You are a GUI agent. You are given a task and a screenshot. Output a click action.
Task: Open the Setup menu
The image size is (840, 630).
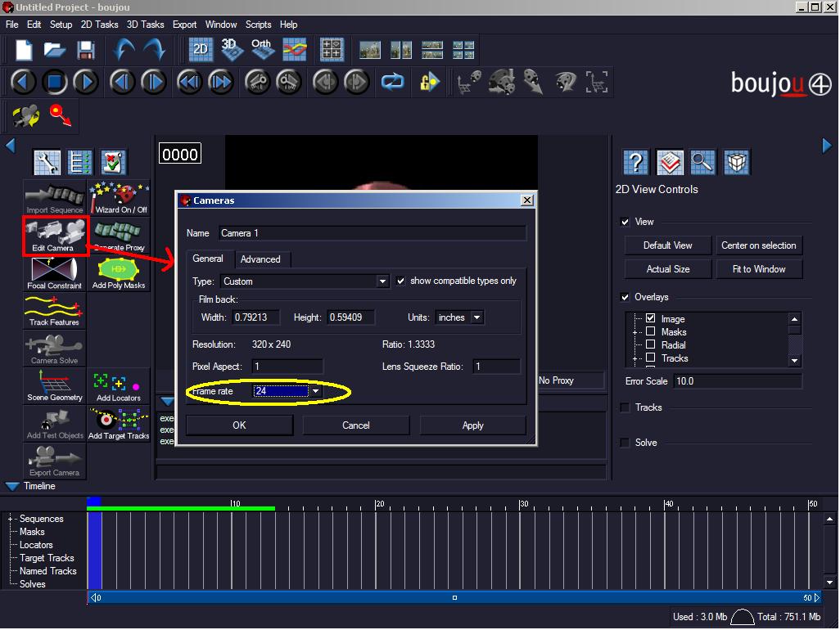pos(61,25)
